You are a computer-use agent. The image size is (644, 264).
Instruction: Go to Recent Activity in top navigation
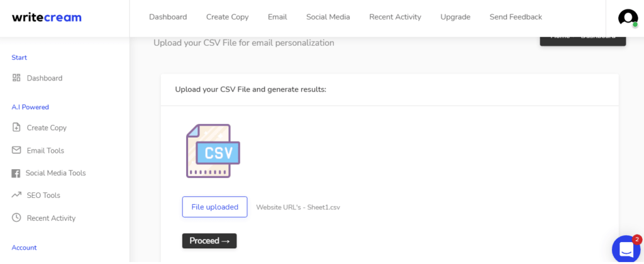pos(395,17)
